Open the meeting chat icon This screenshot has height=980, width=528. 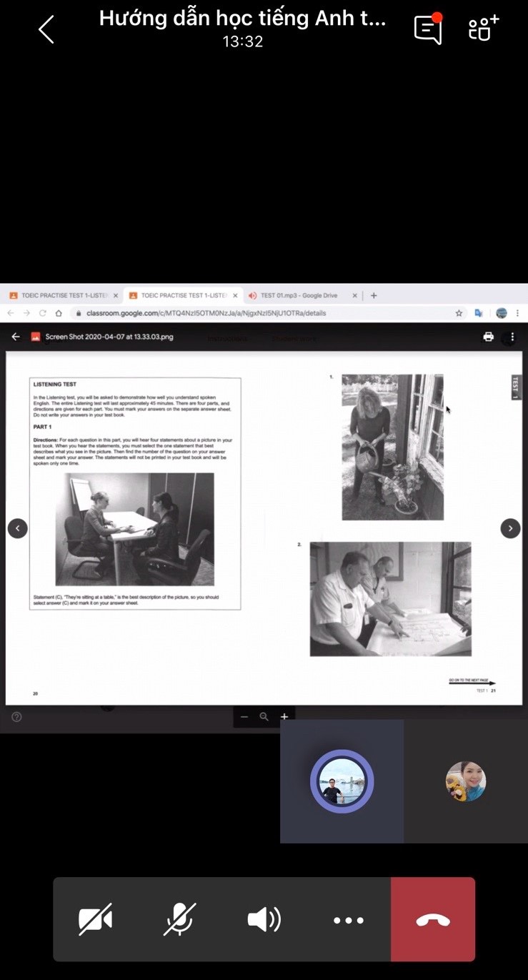click(427, 29)
